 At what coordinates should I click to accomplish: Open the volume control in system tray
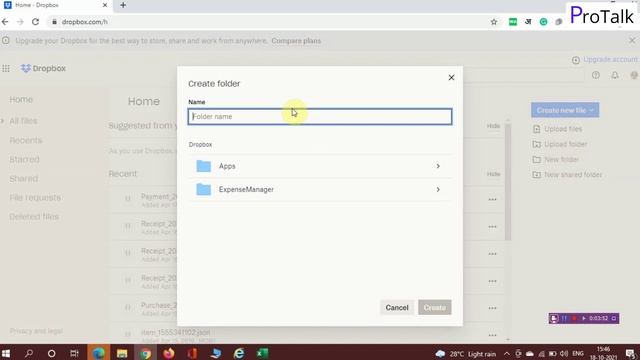[564, 354]
